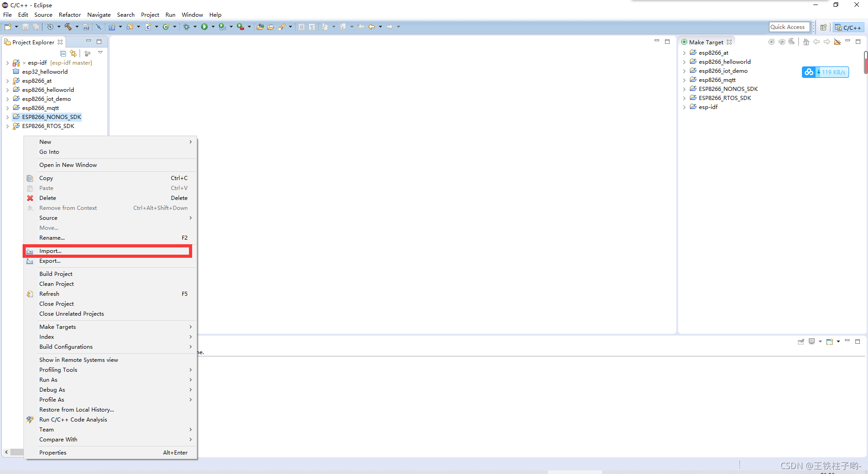
Task: Select Clean Project in context menu
Action: (110, 284)
